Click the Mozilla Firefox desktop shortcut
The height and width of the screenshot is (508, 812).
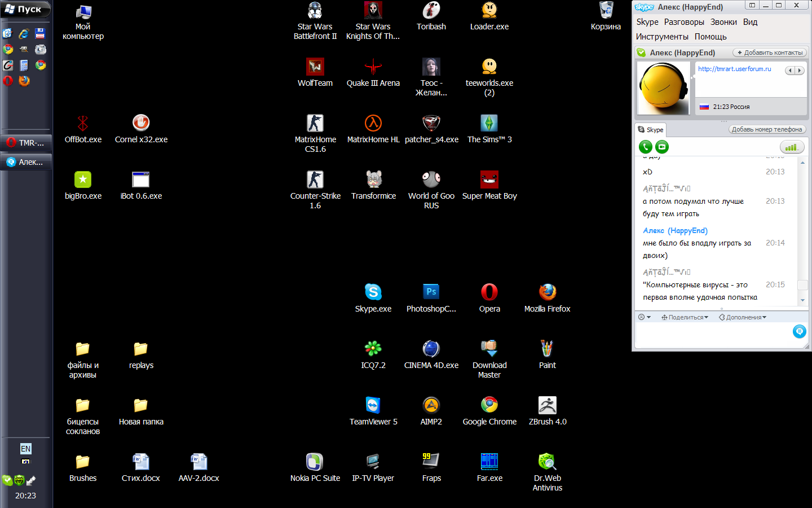click(x=548, y=299)
